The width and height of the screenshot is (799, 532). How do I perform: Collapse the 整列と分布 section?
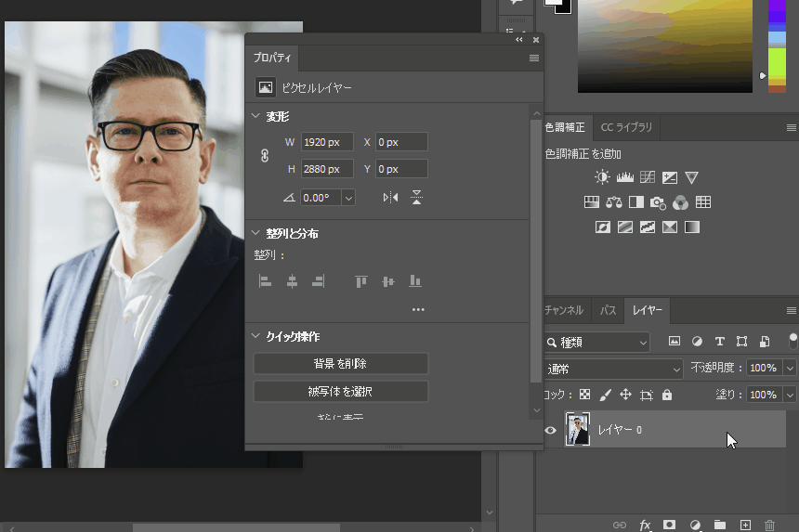pyautogui.click(x=255, y=233)
